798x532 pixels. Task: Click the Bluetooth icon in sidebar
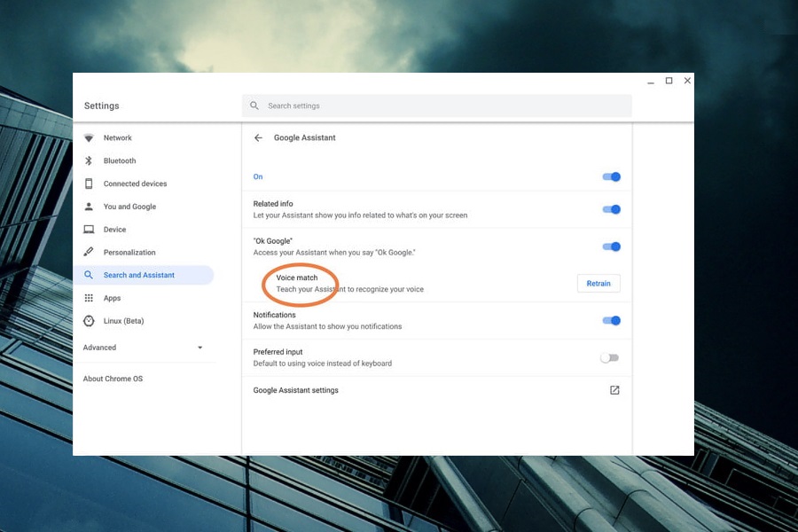pos(89,160)
